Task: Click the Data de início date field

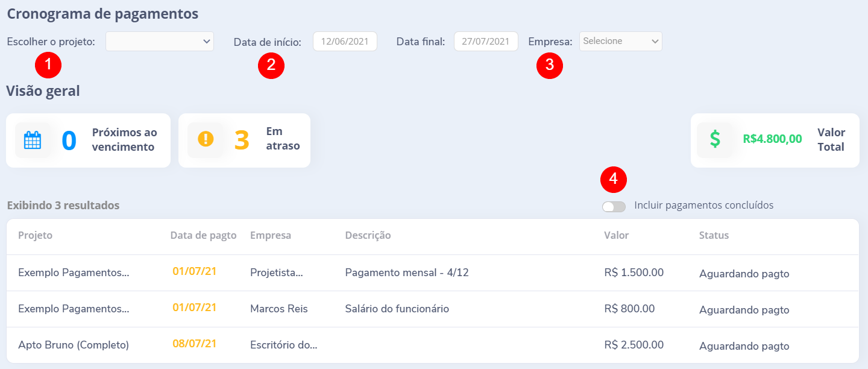Action: point(345,41)
